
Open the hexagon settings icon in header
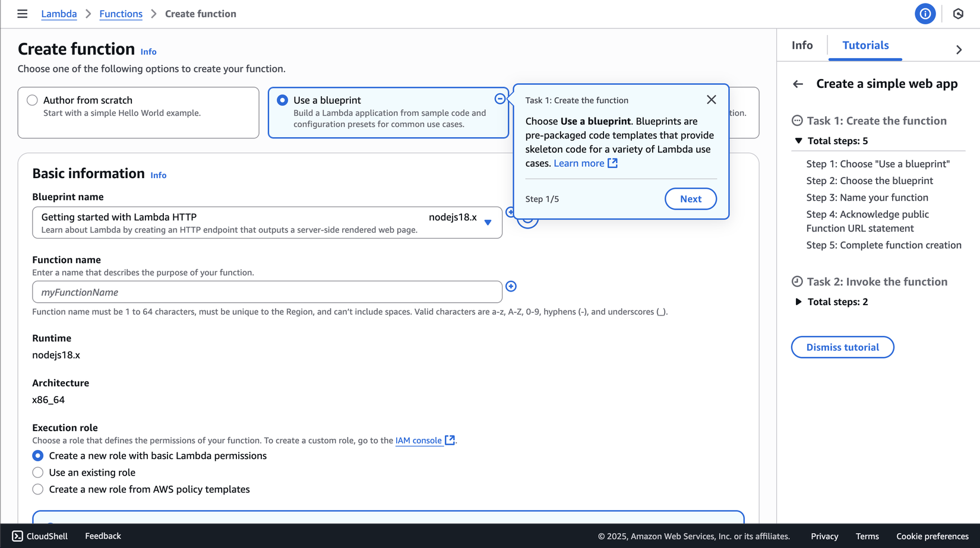958,14
